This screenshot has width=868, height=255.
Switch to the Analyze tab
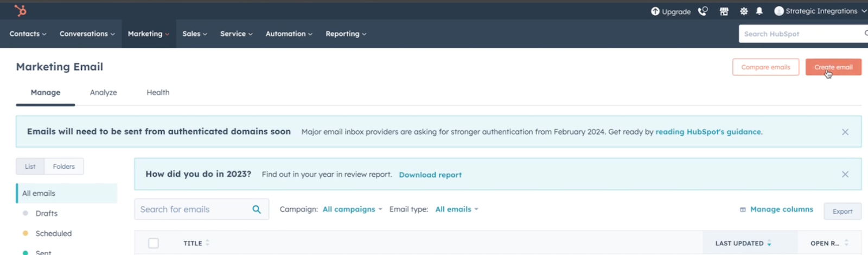pos(104,93)
